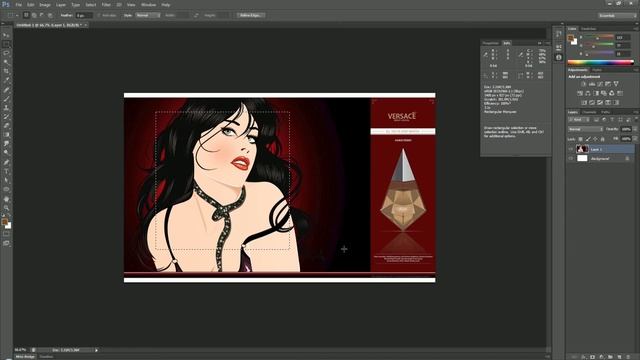Collapse the Info panel with double arrows
Screen dimensions: 640x360
click(540, 43)
